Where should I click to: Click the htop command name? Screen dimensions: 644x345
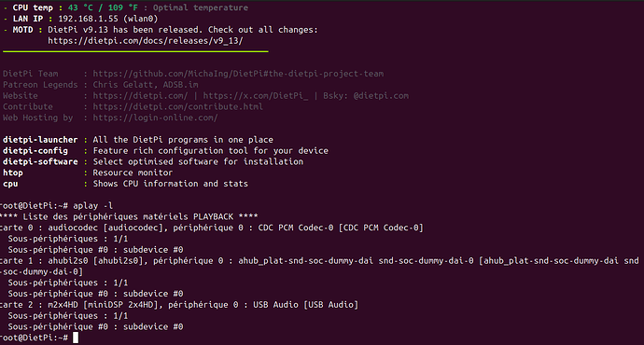(x=13, y=172)
